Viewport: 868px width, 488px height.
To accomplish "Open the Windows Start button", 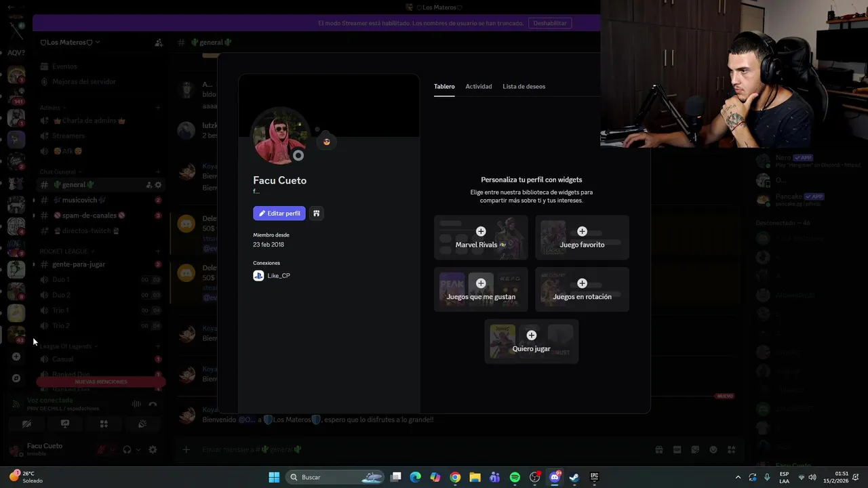I will coord(274,477).
